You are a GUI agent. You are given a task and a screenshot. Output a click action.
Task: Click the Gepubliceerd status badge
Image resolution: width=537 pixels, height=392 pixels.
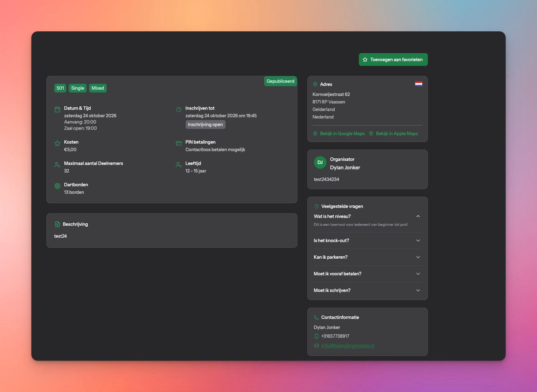click(280, 81)
